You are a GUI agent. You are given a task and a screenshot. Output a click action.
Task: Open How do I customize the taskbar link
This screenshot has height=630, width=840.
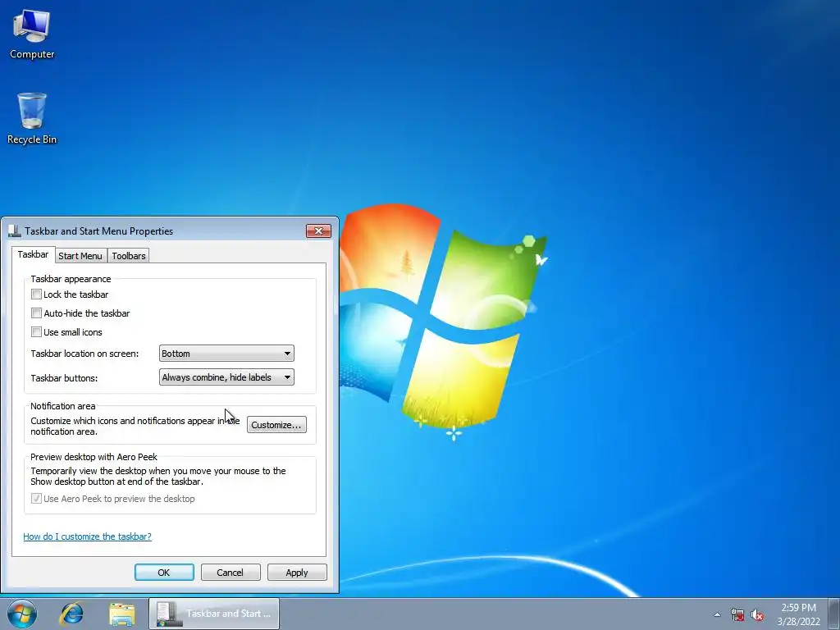(x=87, y=536)
